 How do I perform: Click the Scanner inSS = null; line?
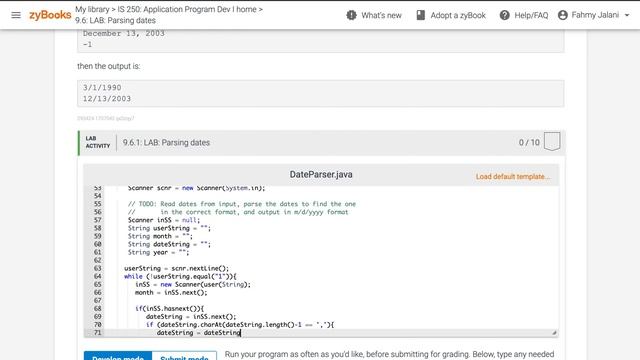point(164,220)
